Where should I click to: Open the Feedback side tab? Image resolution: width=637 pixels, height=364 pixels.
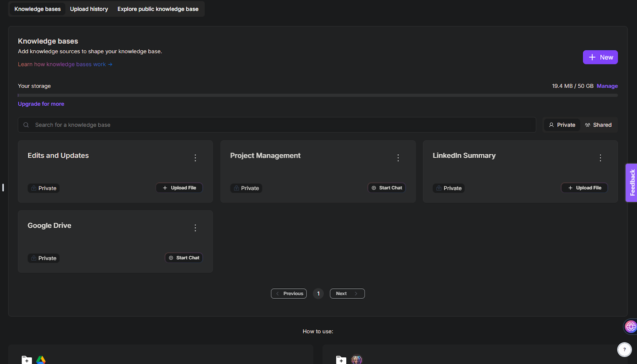tap(631, 183)
